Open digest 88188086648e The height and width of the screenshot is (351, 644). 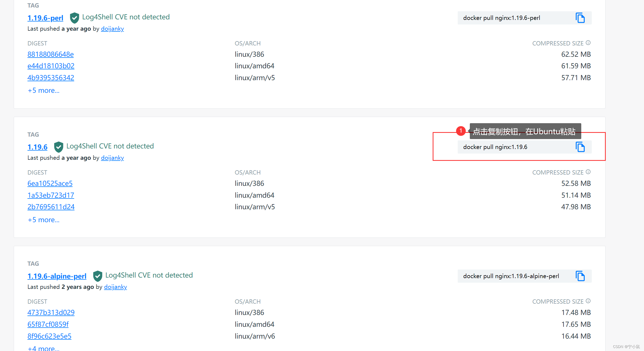point(51,54)
